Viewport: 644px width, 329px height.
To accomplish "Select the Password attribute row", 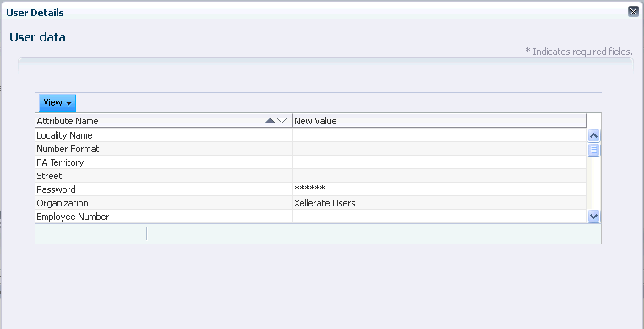I will click(x=311, y=189).
